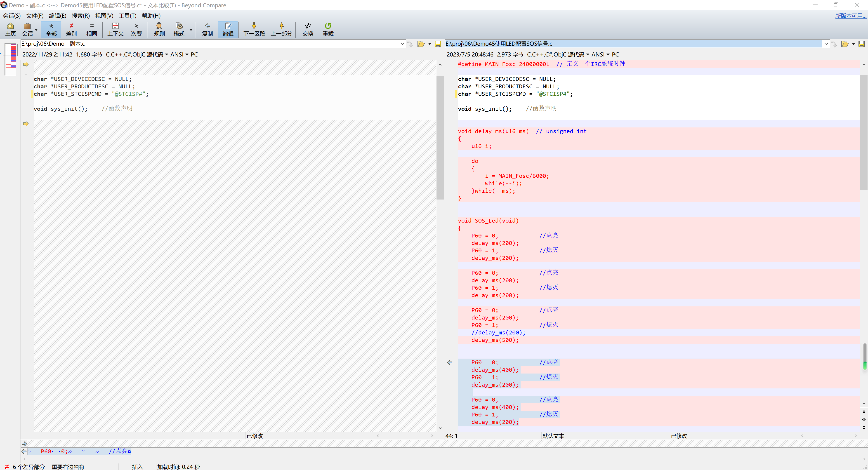Click the right file path input field

coord(633,44)
